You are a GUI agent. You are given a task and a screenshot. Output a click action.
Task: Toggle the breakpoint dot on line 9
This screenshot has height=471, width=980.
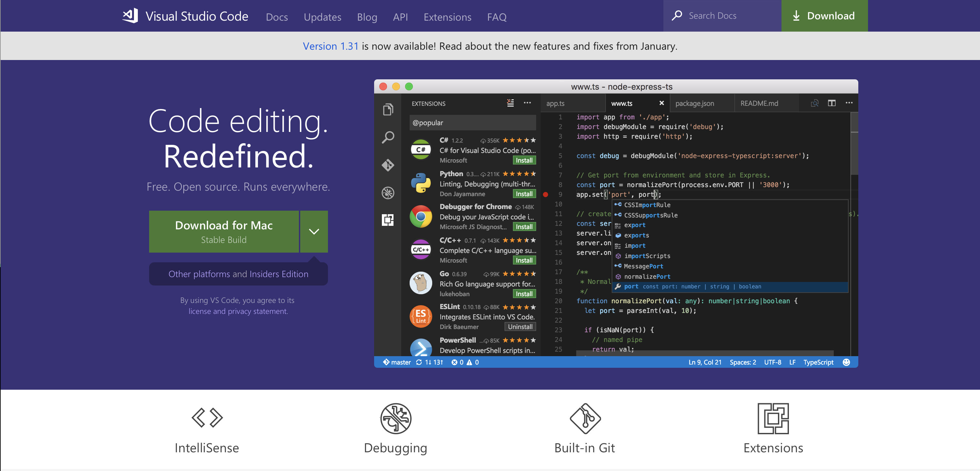[546, 195]
